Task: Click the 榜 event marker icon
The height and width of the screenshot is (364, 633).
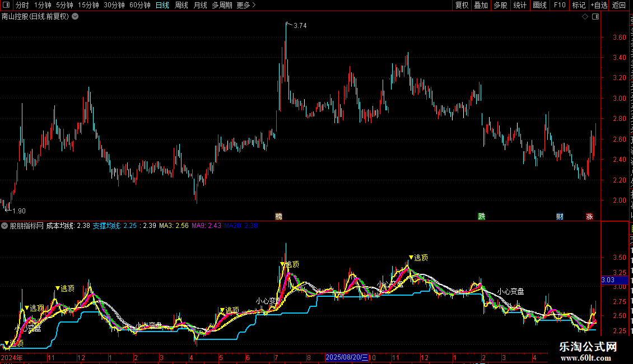Action: click(x=278, y=216)
